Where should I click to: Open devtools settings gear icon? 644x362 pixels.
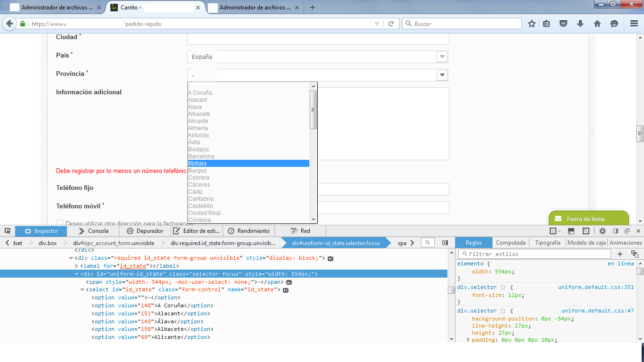click(x=602, y=231)
